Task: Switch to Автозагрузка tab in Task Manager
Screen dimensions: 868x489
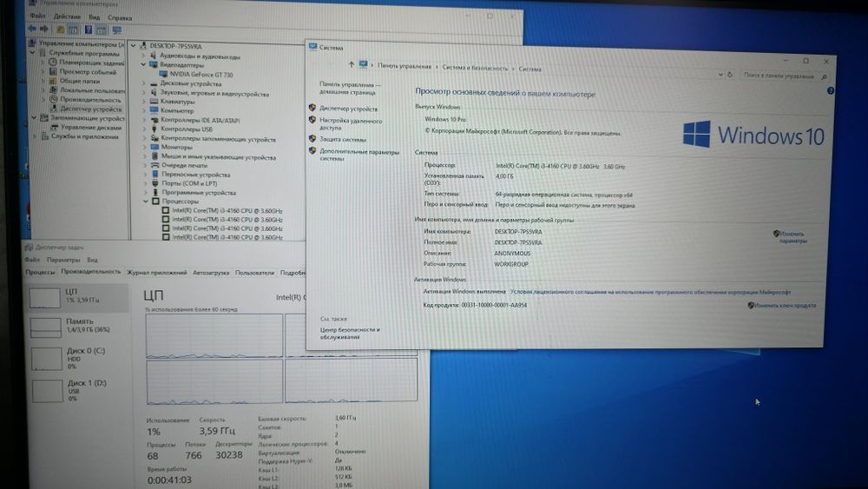Action: [211, 273]
